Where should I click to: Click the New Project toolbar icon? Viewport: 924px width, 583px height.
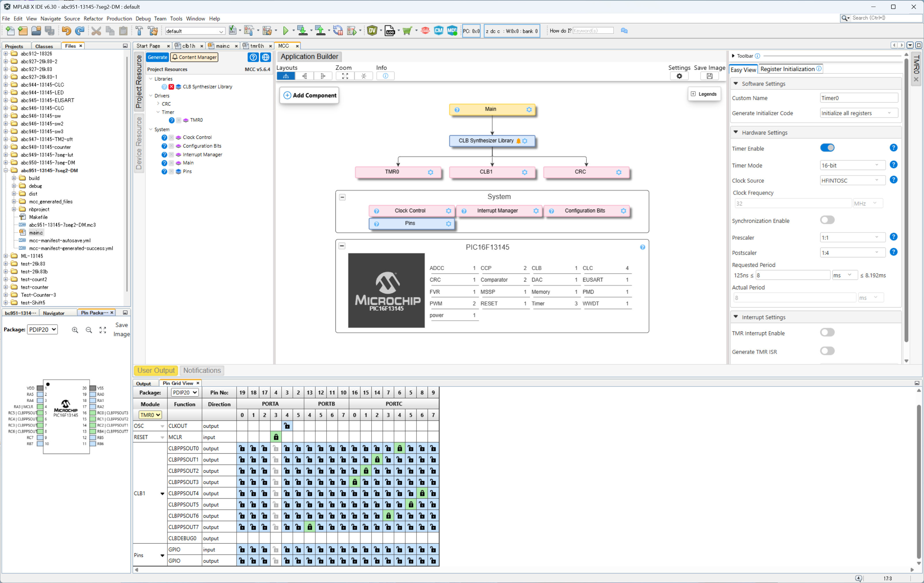tap(23, 31)
